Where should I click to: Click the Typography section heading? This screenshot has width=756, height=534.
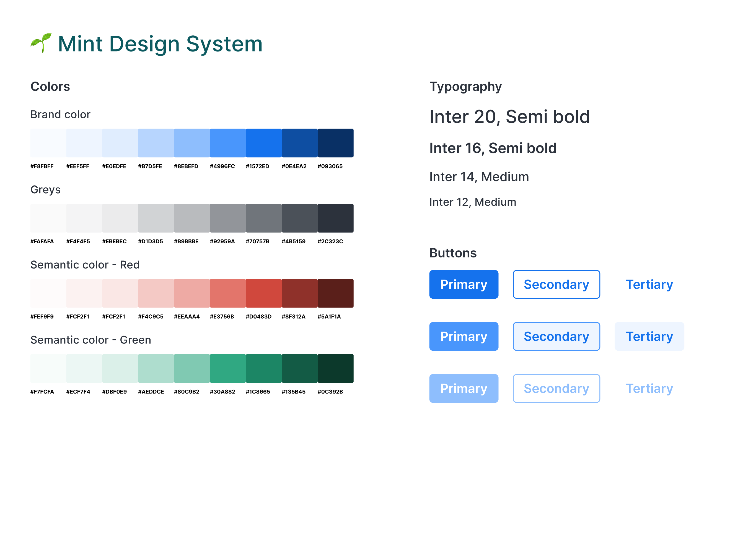[x=466, y=87]
